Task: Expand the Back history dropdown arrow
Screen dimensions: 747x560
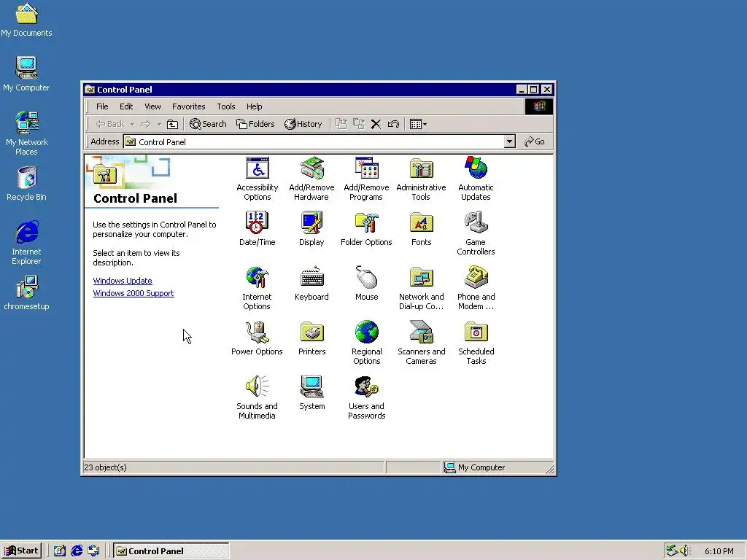Action: pyautogui.click(x=132, y=124)
